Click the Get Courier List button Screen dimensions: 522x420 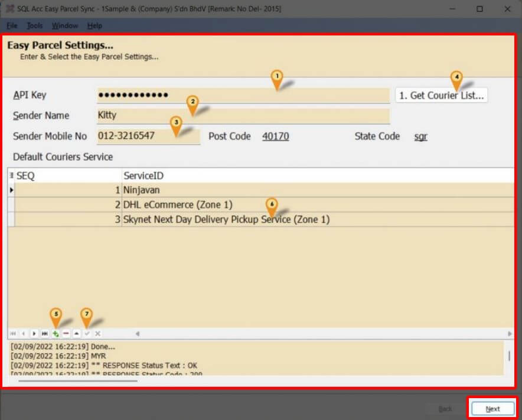(x=442, y=95)
